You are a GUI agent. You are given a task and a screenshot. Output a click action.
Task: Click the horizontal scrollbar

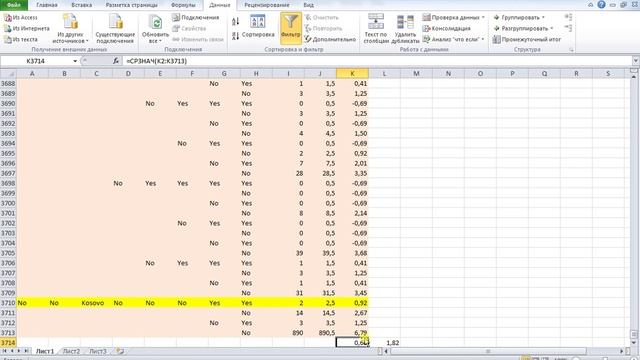(488, 351)
